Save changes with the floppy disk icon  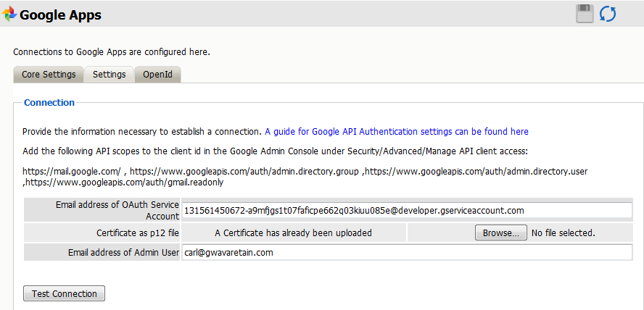tap(585, 14)
